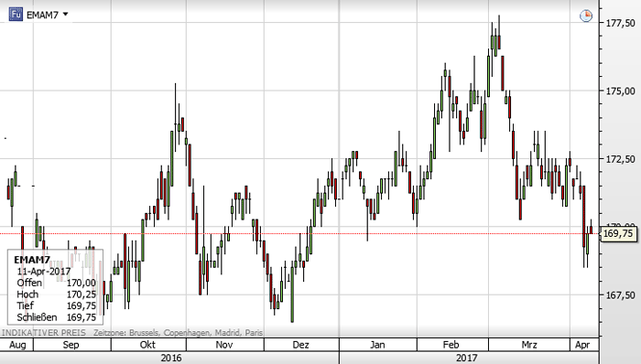Click the 177,50 price axis label
641x364 pixels.
click(x=620, y=23)
